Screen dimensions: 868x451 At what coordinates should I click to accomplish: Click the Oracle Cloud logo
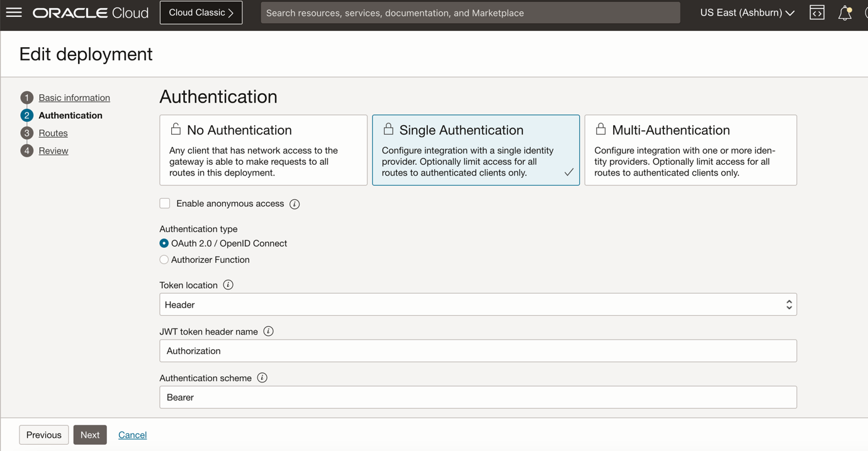coord(91,13)
